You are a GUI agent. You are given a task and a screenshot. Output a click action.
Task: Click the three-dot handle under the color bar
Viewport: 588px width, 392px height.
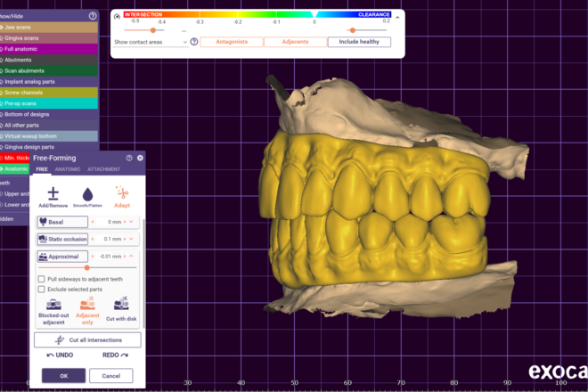[184, 31]
